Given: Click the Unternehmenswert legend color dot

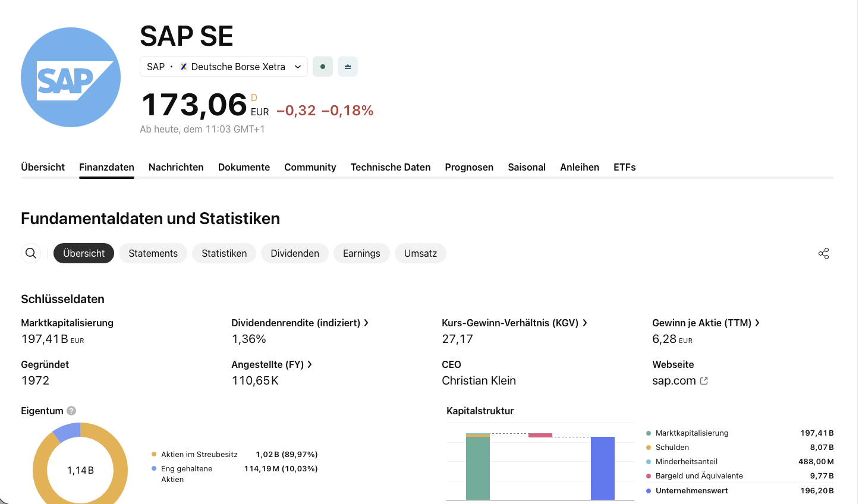Looking at the screenshot, I should (647, 490).
